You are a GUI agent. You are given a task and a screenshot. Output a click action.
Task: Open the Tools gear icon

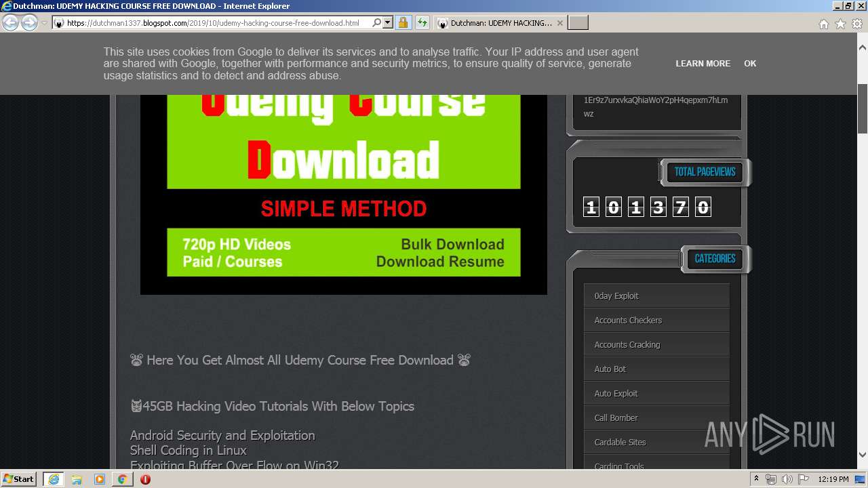tap(857, 24)
